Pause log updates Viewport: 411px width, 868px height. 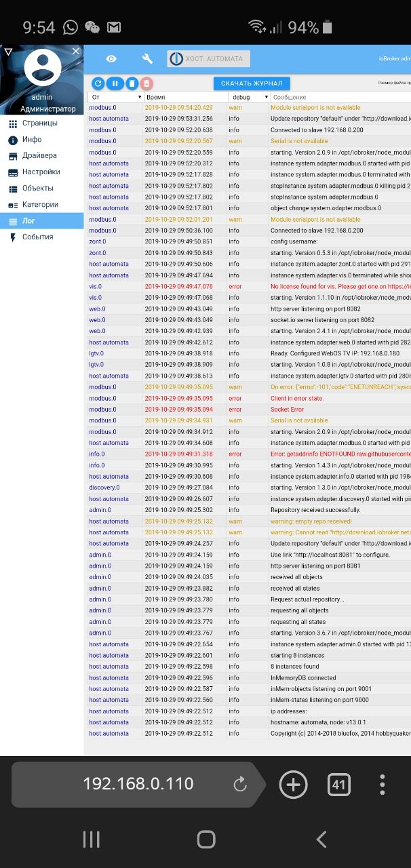point(115,83)
